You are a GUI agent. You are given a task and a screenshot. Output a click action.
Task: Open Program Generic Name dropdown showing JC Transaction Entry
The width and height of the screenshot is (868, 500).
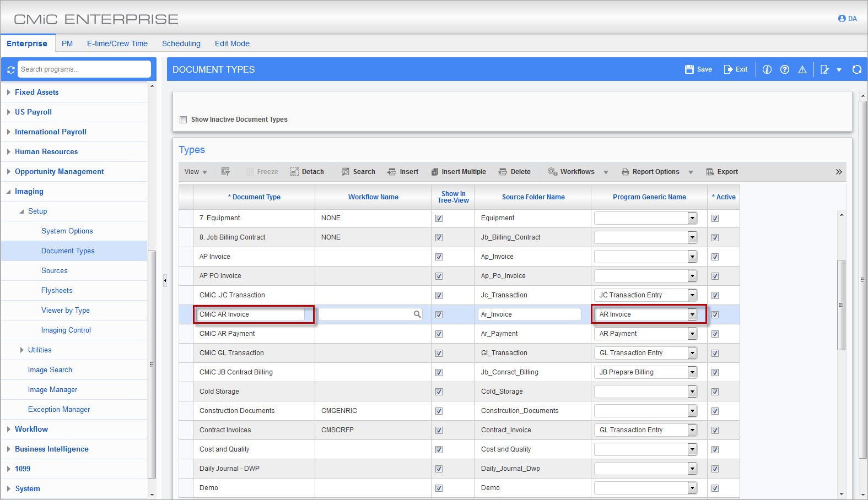tap(692, 295)
